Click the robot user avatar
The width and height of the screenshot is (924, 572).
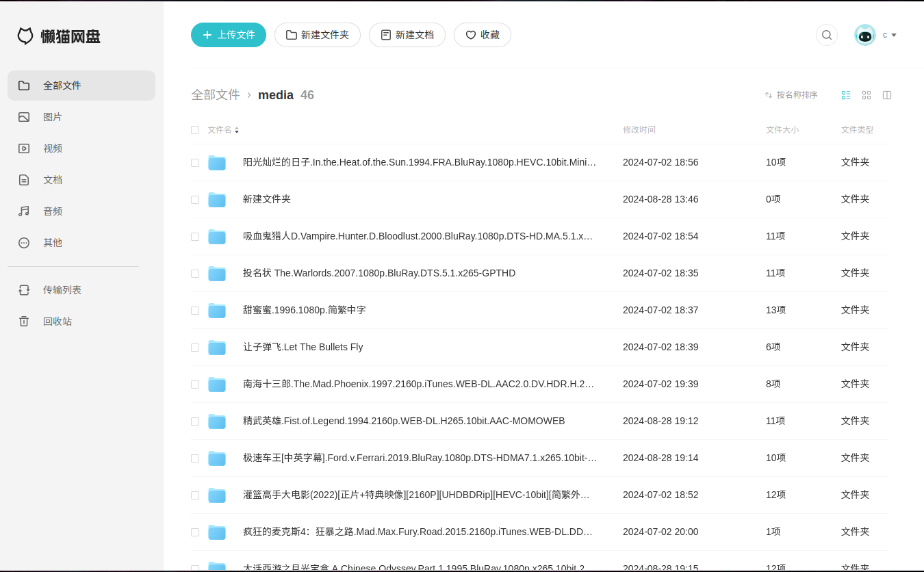(x=865, y=35)
